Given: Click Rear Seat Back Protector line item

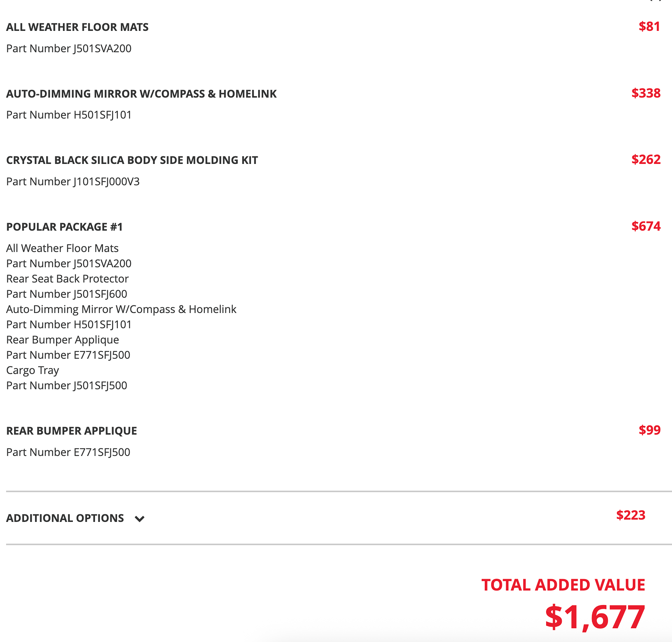Looking at the screenshot, I should click(68, 279).
